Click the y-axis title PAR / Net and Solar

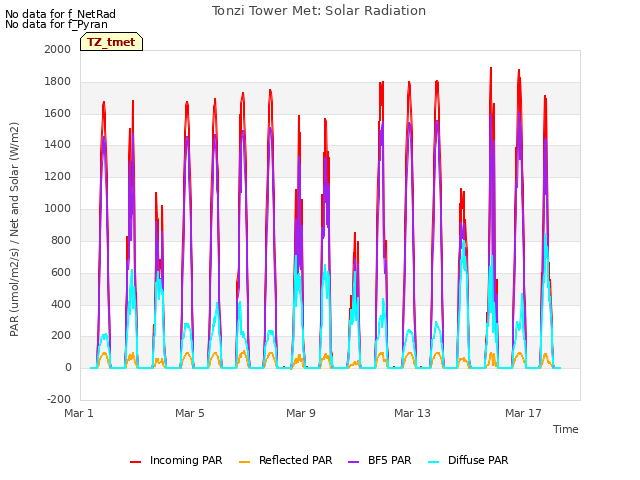click(x=14, y=229)
